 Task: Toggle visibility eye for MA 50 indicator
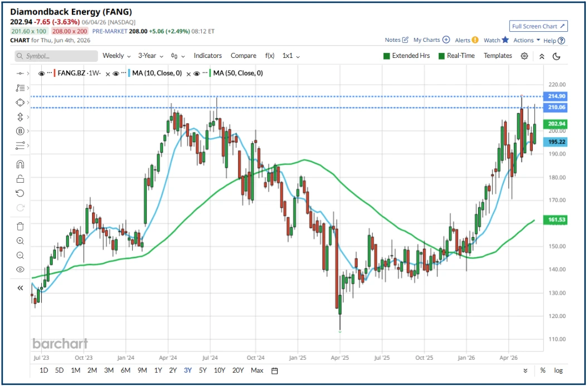[x=197, y=74]
